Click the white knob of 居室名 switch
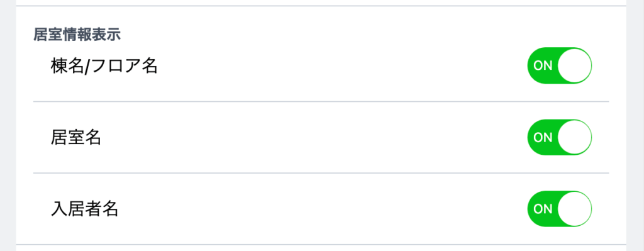The height and width of the screenshot is (251, 644). point(574,137)
